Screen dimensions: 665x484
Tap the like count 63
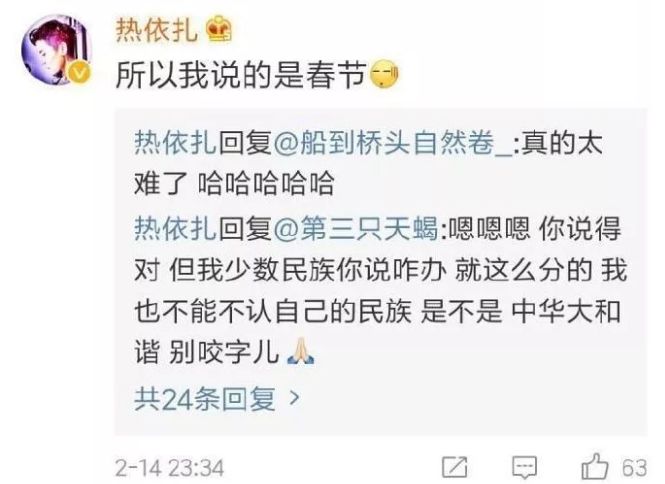[634, 468]
